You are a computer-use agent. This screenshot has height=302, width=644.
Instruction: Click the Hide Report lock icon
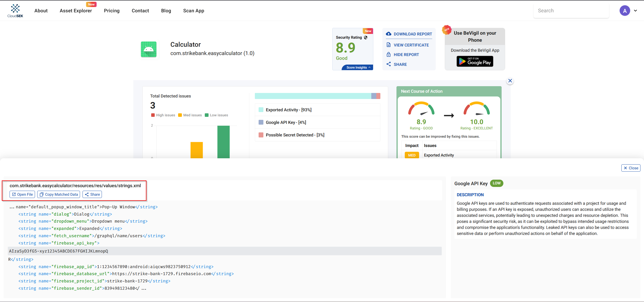coord(389,55)
